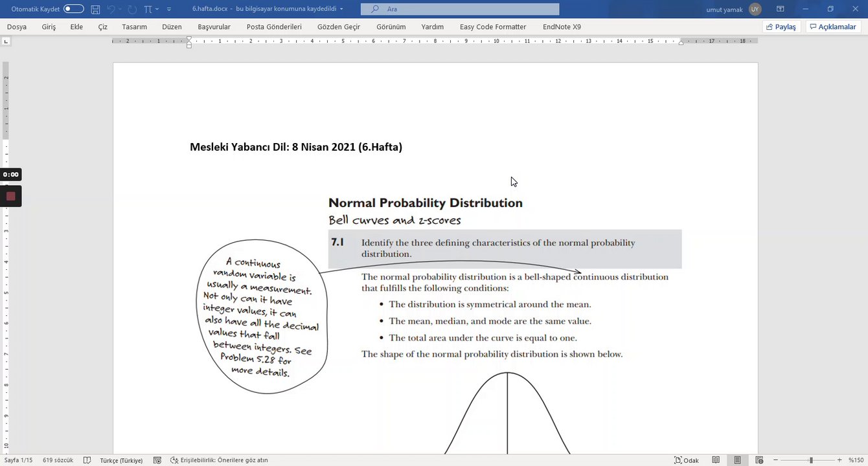Click the zoom out minus button
868x466 pixels.
point(777,460)
